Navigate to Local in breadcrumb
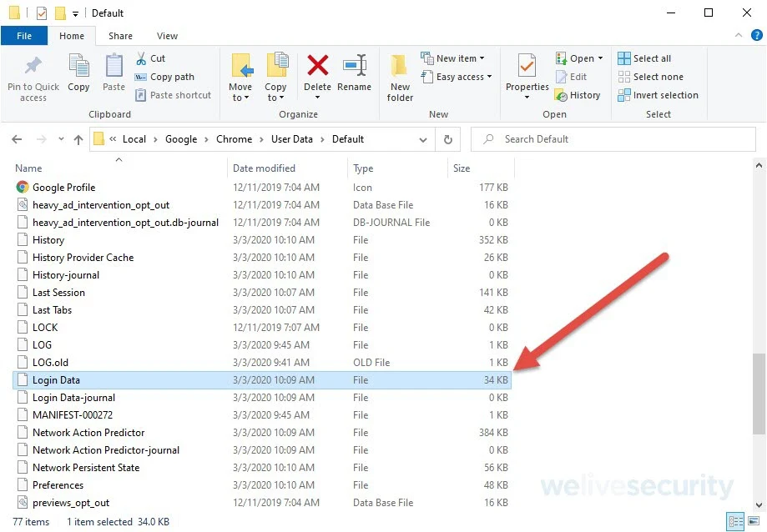The width and height of the screenshot is (767, 532). tap(134, 139)
